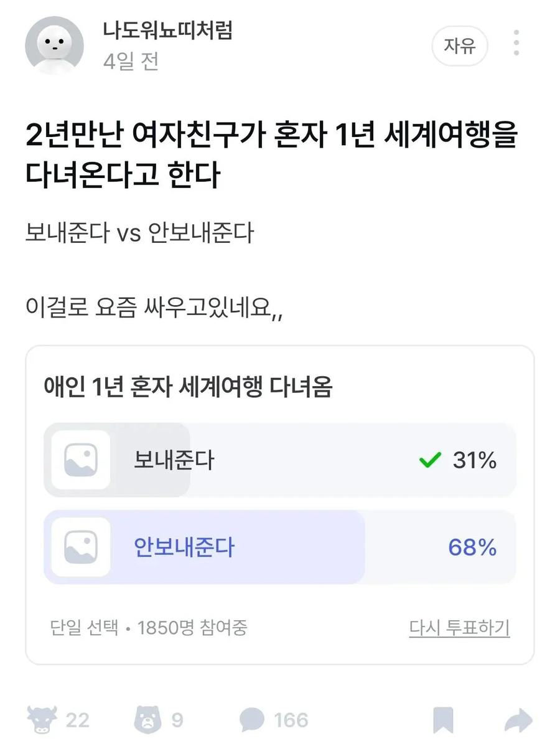Open the 자유 category selector
Viewport: 560px width, 751px height.
pos(459,45)
